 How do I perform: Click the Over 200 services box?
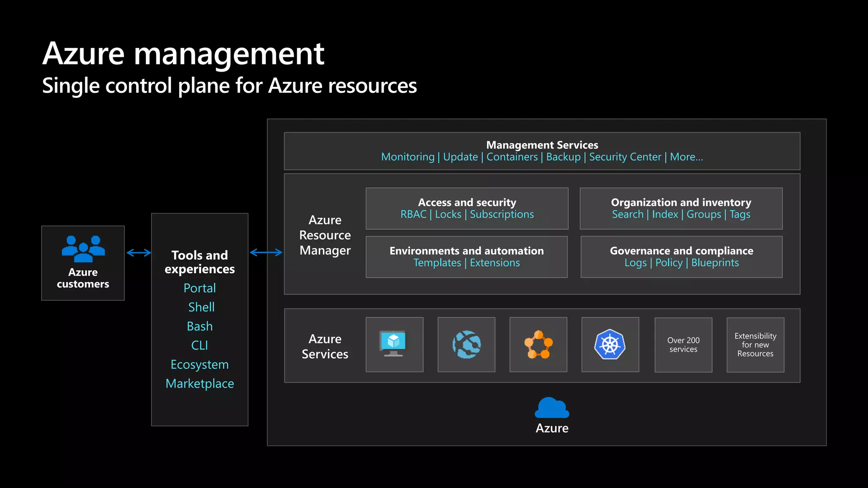click(x=683, y=345)
